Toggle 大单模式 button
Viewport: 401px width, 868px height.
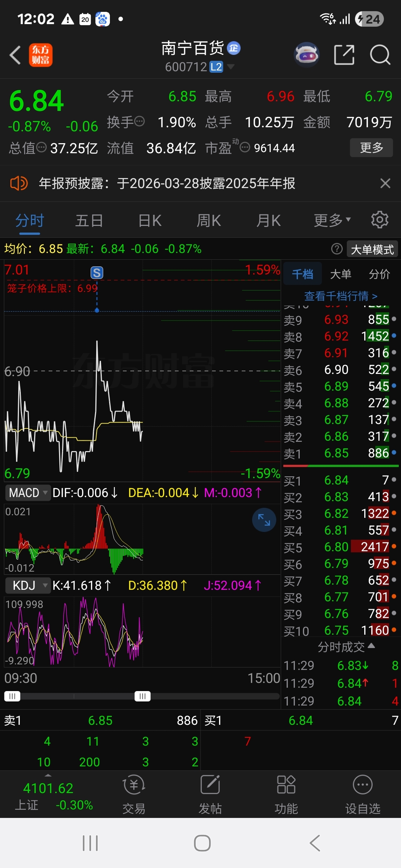click(x=372, y=249)
